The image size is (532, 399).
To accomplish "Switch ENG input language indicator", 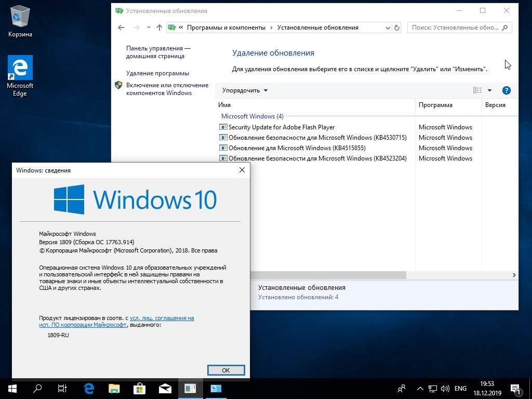I will pos(460,389).
